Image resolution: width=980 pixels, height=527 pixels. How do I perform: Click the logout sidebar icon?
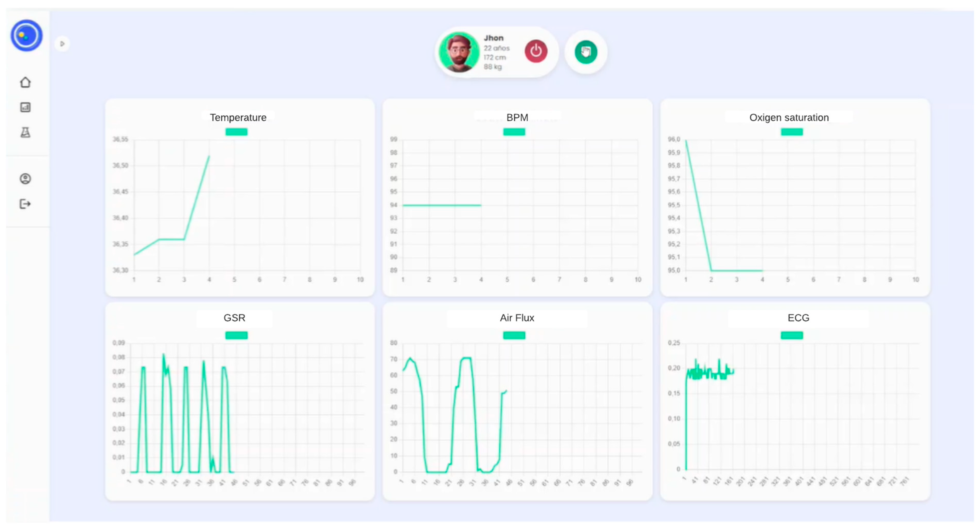[x=25, y=204]
